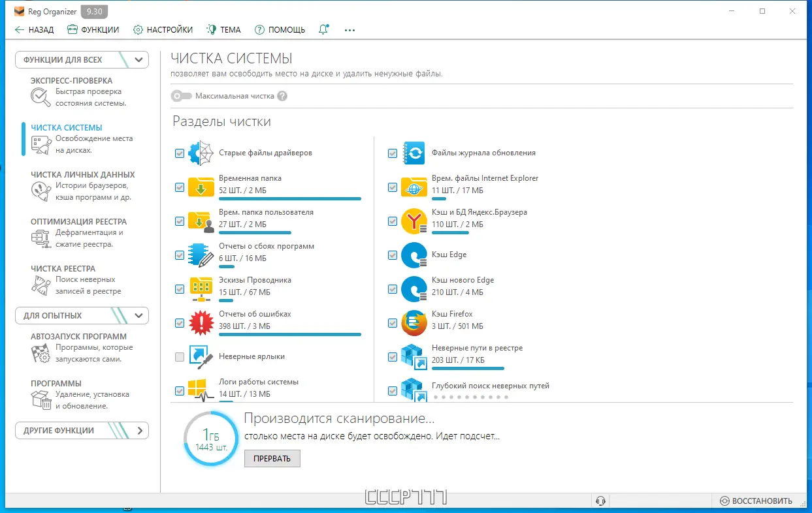This screenshot has width=812, height=513.
Task: Click the Врем. папка пользователя icon
Action: [x=201, y=221]
